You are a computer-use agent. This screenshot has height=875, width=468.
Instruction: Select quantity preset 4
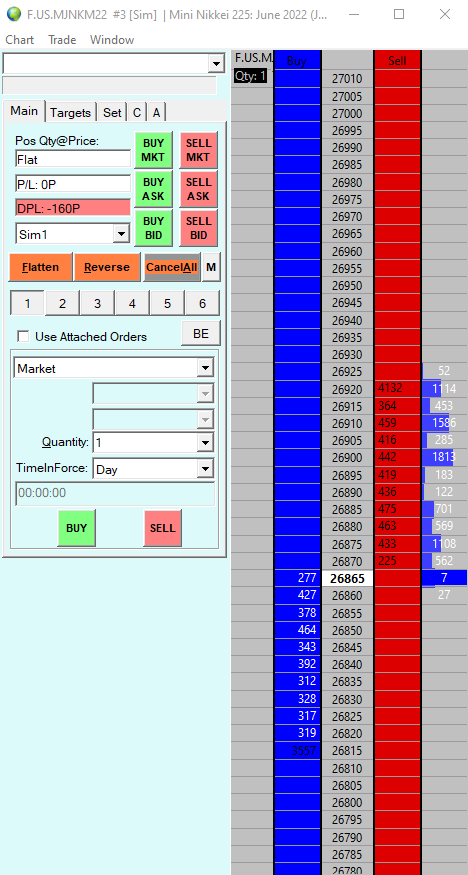(132, 304)
